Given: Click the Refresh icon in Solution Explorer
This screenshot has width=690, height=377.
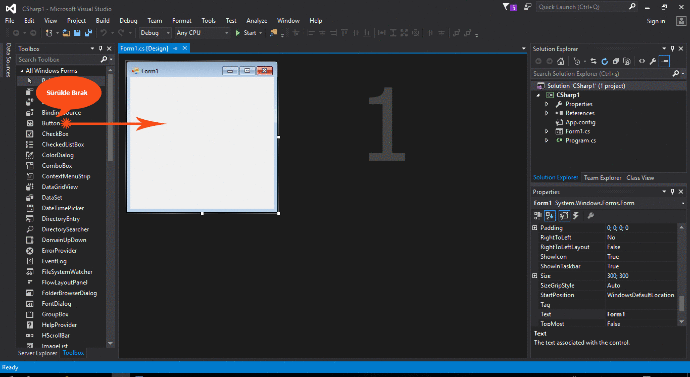Looking at the screenshot, I should point(605,61).
